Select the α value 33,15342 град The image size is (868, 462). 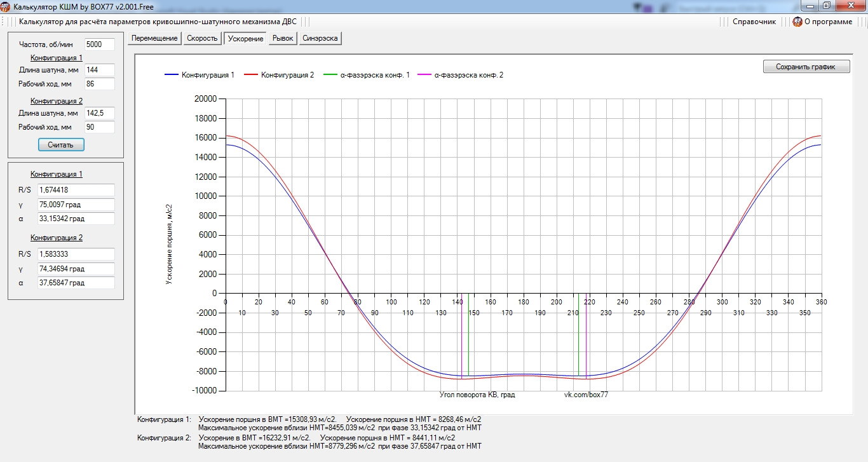tap(76, 219)
